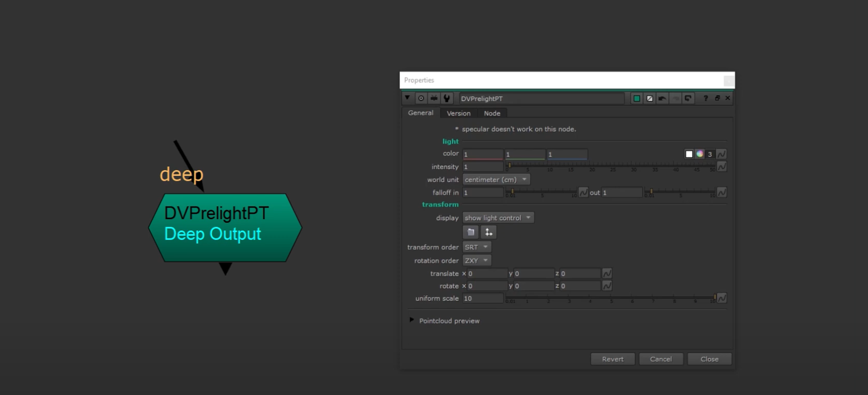The image size is (868, 395).
Task: Open animation curve menu for translate
Action: 607,273
